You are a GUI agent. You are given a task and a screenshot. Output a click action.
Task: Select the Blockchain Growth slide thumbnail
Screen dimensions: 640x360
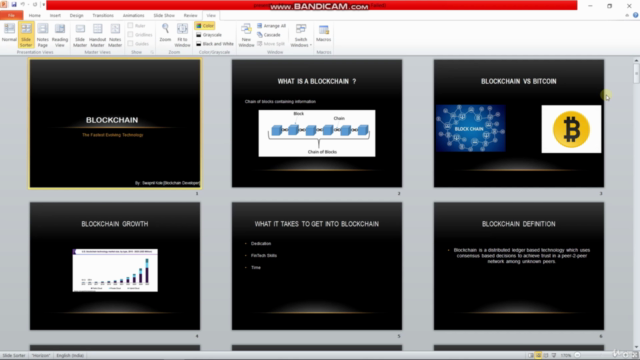(x=115, y=266)
